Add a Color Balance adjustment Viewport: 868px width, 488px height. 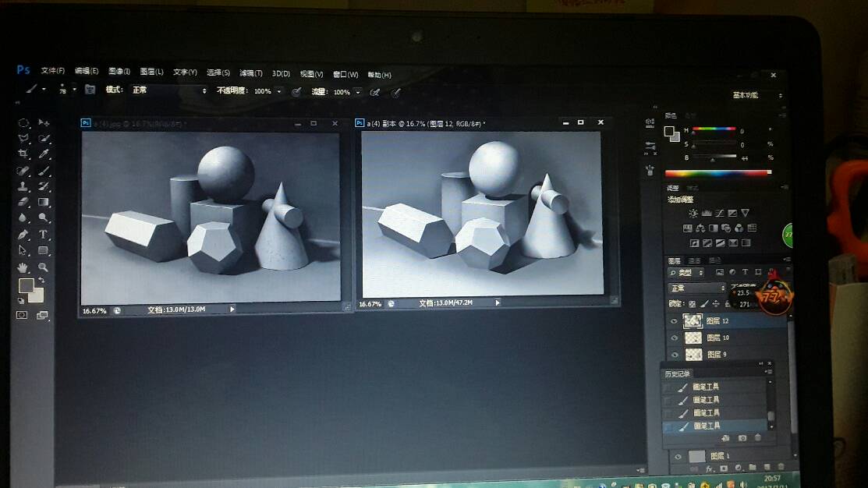(x=700, y=228)
